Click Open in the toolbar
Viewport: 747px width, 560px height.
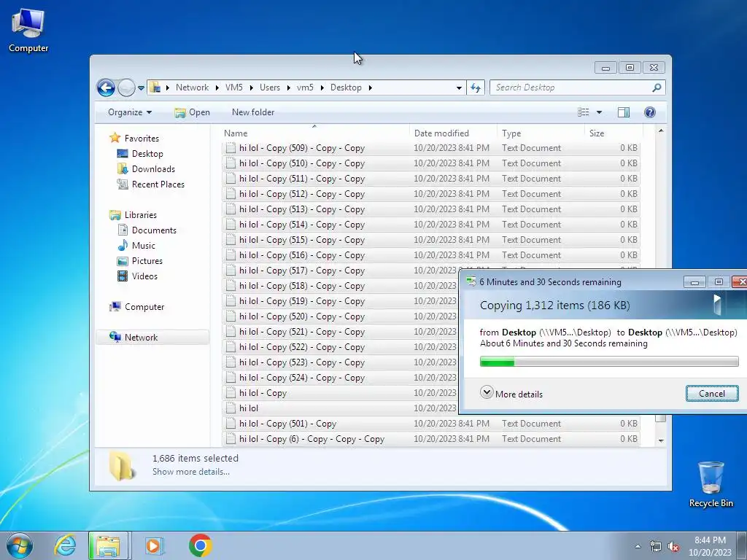193,112
